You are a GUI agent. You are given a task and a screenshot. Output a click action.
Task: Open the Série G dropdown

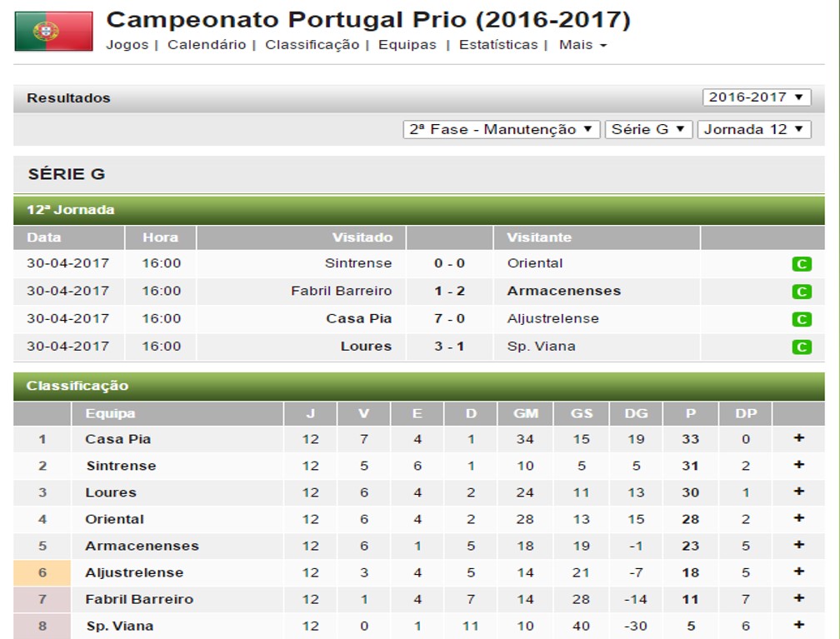pos(649,129)
